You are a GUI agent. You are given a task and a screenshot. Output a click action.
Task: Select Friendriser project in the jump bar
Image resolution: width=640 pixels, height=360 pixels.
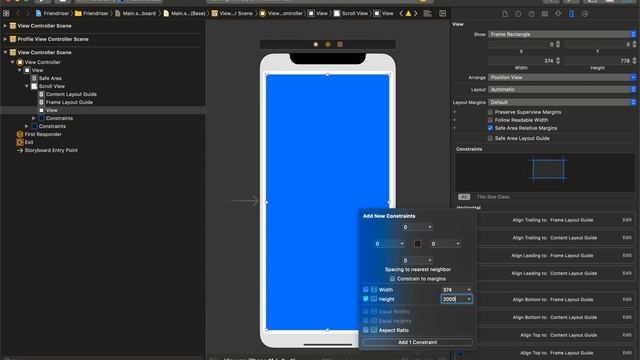click(x=52, y=13)
